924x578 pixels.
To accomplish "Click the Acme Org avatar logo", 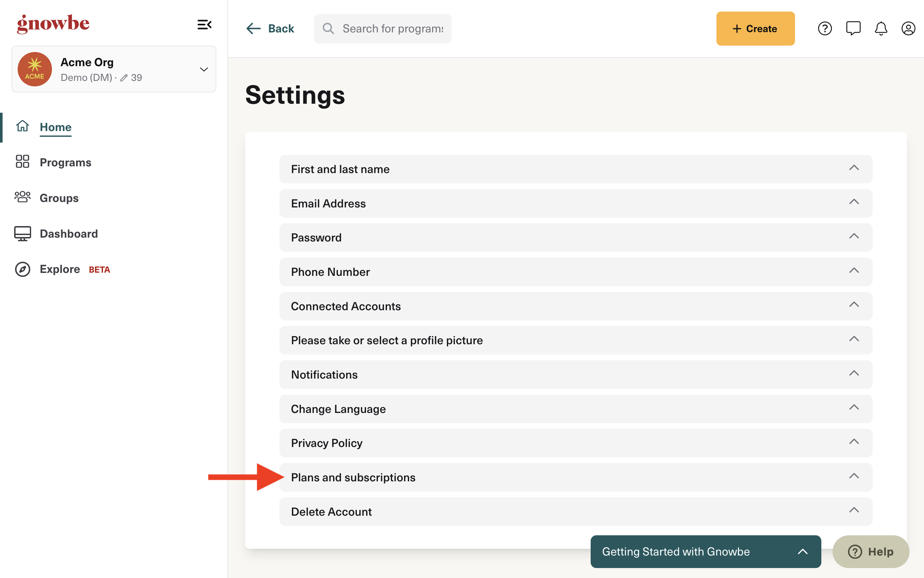I will tap(35, 69).
